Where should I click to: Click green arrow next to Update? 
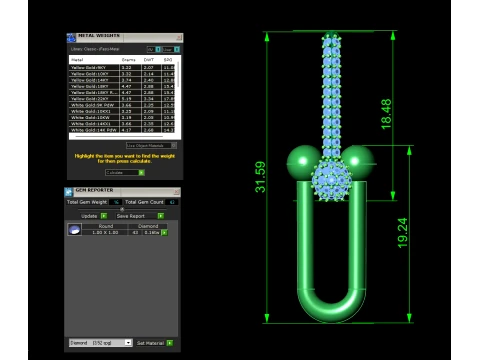104,216
